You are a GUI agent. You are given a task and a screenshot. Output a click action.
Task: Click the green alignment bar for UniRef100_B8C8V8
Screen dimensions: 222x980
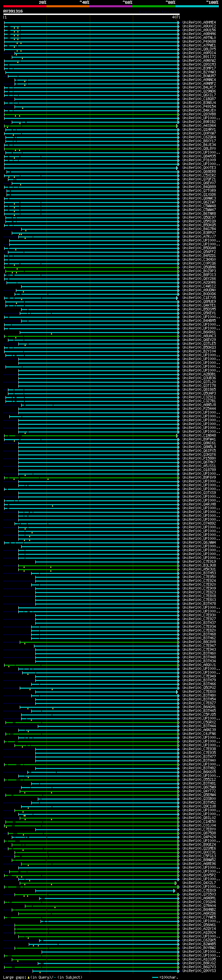tap(100, 642)
